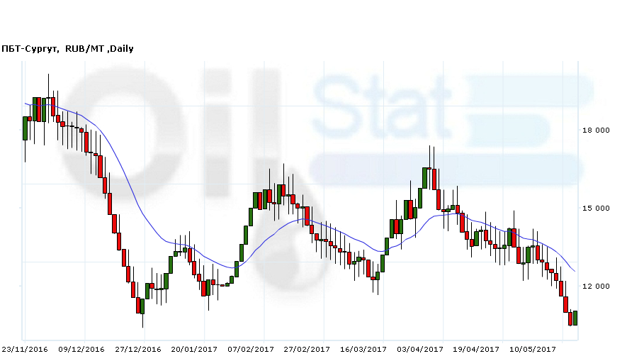Pick the 20/01/2017 date label

click(194, 349)
